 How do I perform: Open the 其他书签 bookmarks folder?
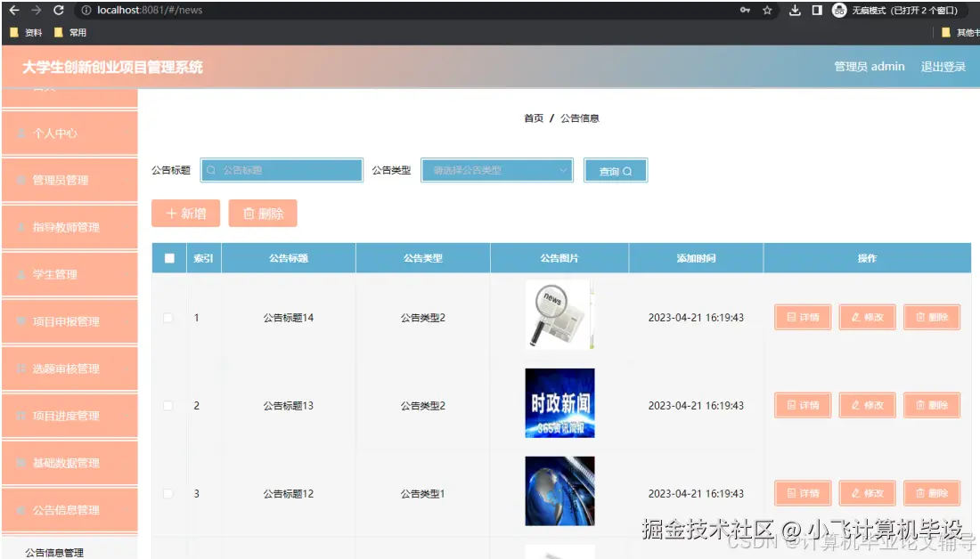point(960,33)
